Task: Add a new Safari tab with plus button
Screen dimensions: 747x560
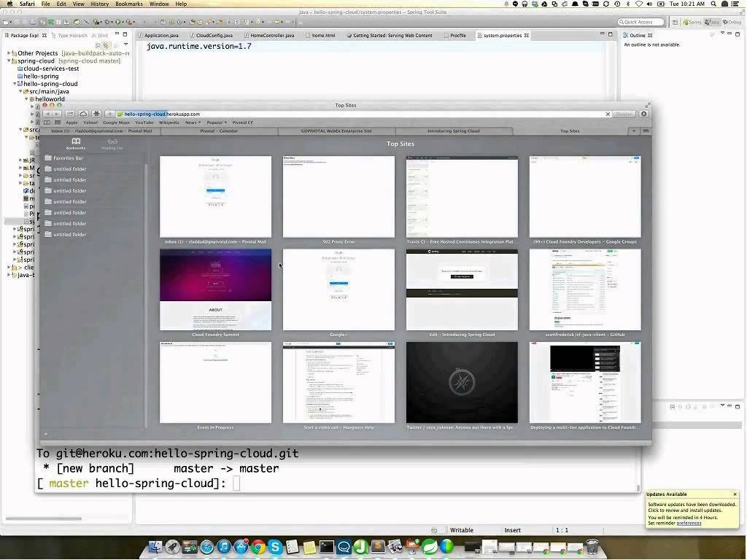Action: click(634, 131)
